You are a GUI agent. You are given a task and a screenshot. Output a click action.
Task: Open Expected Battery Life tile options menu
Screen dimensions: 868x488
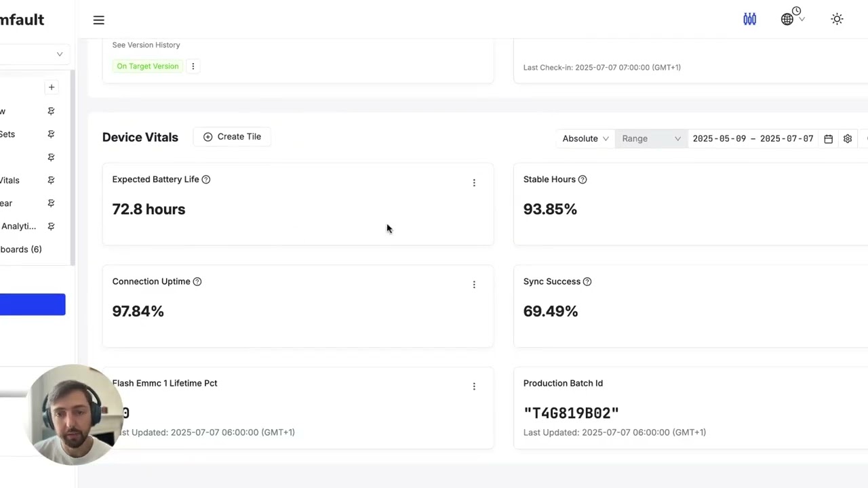point(474,183)
